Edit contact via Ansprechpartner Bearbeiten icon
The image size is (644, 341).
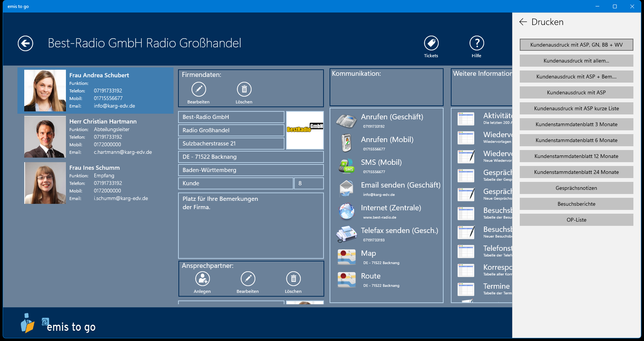coord(248,279)
